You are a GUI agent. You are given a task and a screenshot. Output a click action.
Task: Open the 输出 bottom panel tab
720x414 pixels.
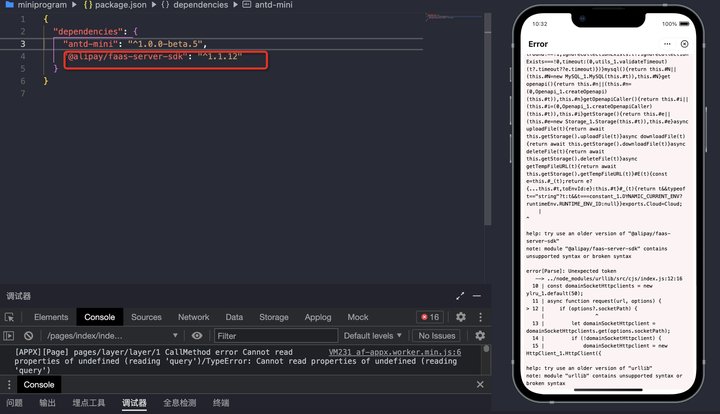47,403
